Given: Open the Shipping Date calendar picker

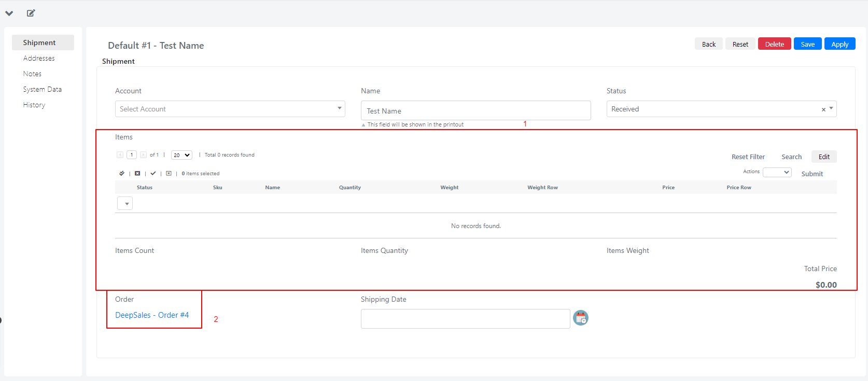Looking at the screenshot, I should tap(581, 318).
